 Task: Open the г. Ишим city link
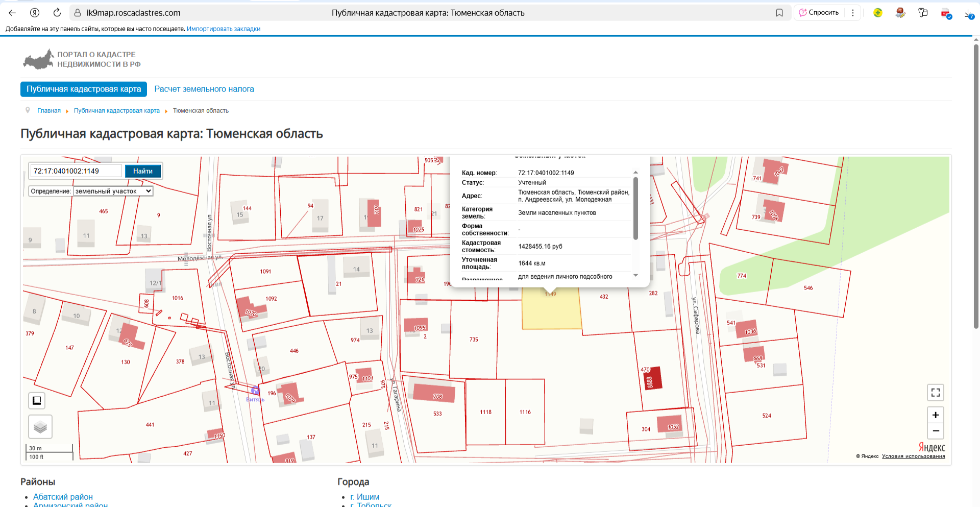click(364, 497)
